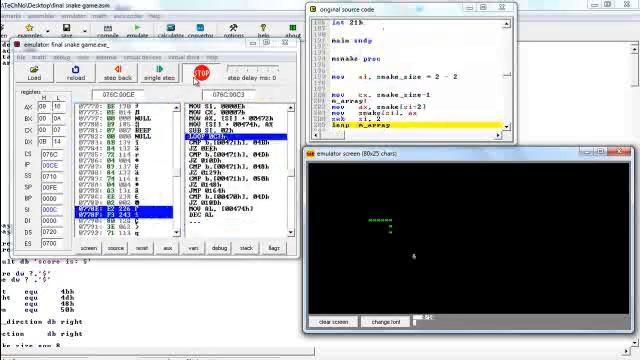
Task: Click the reload button in emulator
Action: (x=76, y=73)
